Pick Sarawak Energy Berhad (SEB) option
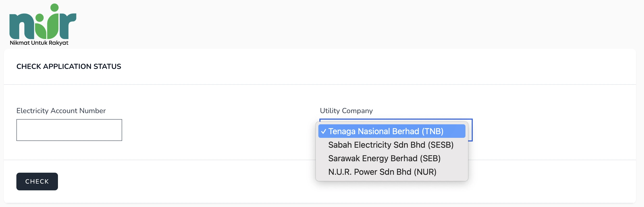644x207 pixels. [x=392, y=158]
